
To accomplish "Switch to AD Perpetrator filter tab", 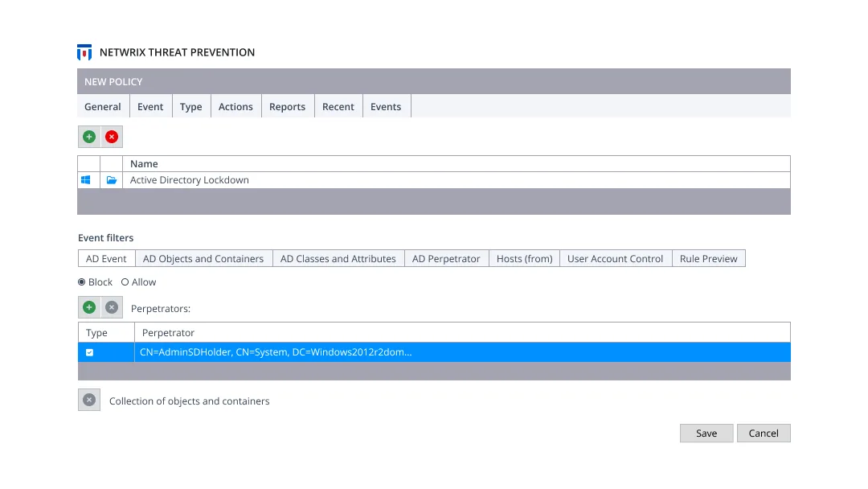I will click(x=446, y=259).
